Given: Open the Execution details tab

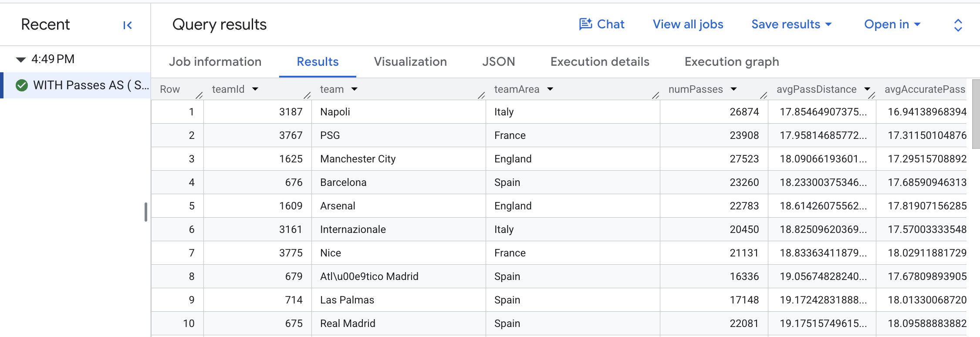Looking at the screenshot, I should pyautogui.click(x=600, y=62).
